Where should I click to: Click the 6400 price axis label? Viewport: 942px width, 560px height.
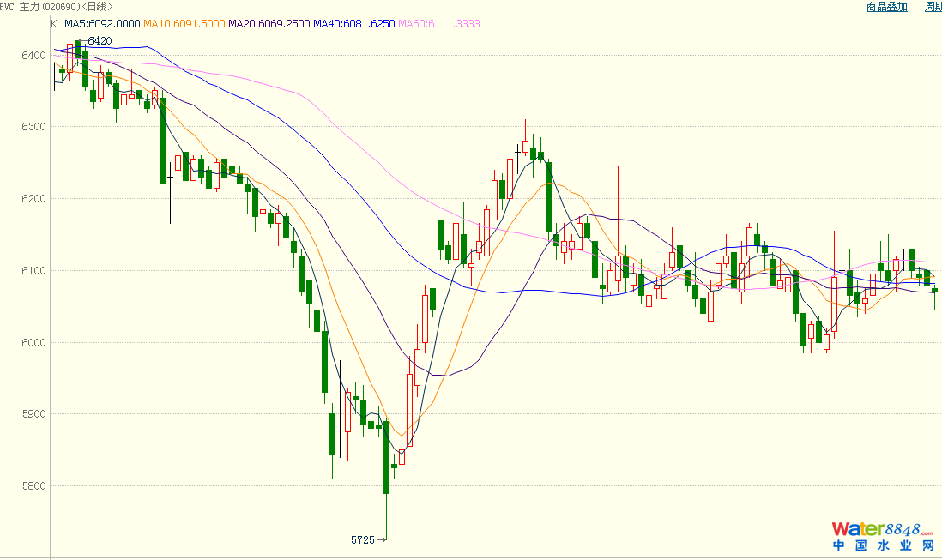pyautogui.click(x=35, y=56)
